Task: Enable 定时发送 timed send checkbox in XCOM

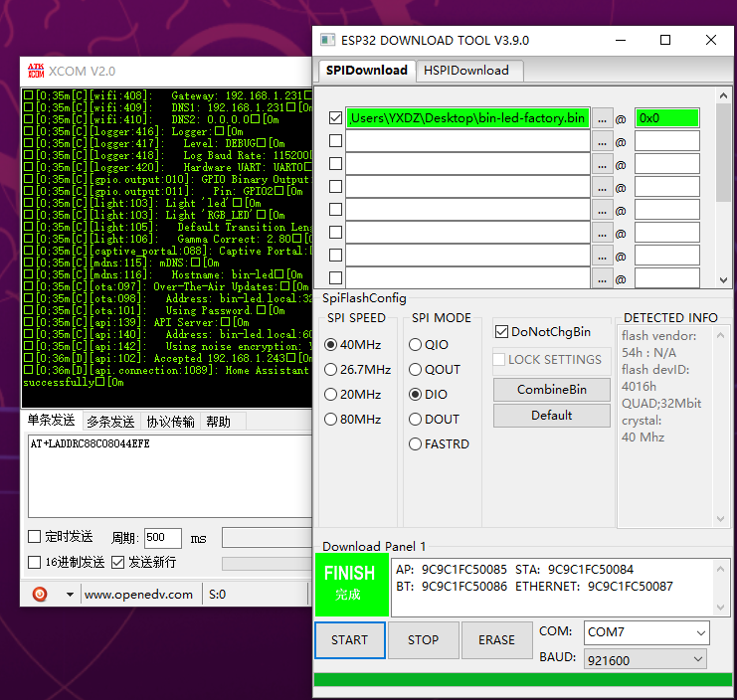Action: pos(34,537)
